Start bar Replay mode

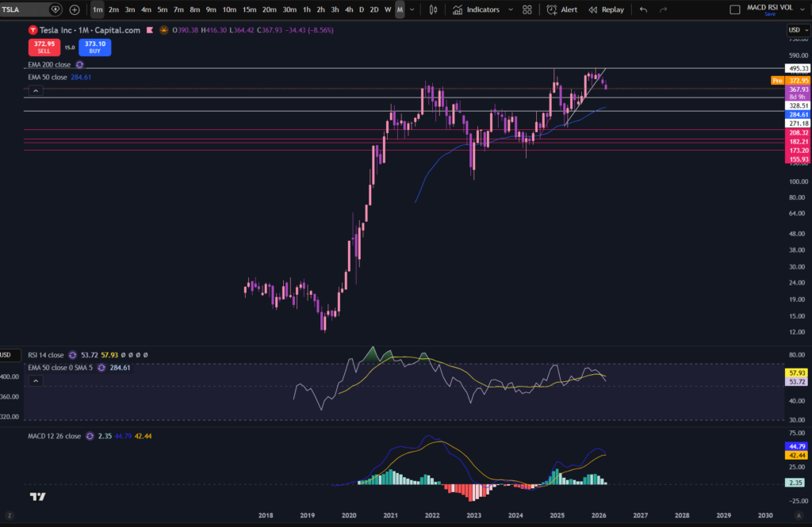tap(607, 10)
